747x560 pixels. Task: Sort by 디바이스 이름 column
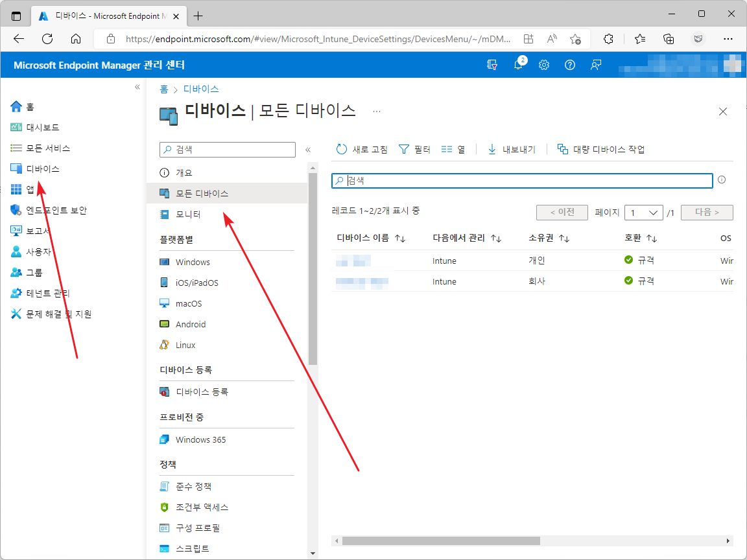pos(371,238)
